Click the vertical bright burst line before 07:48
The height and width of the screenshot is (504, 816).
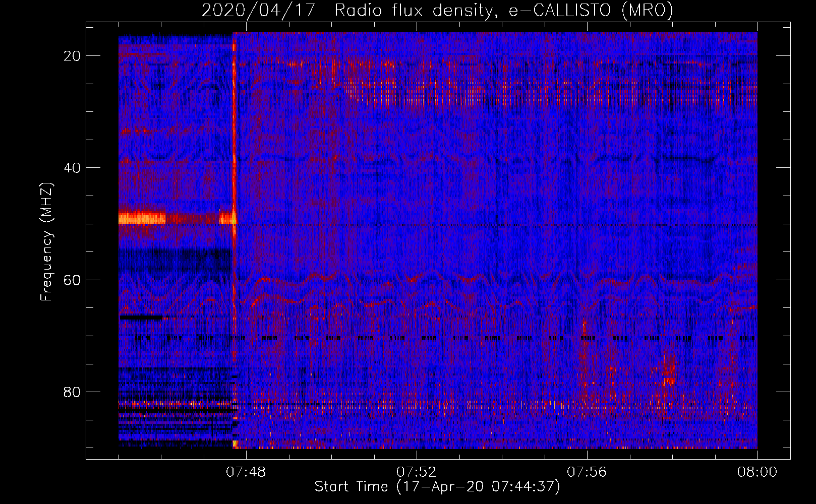click(x=235, y=240)
